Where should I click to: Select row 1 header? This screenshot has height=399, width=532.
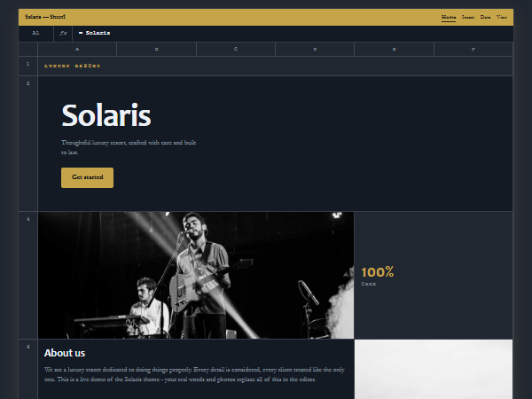tap(28, 66)
